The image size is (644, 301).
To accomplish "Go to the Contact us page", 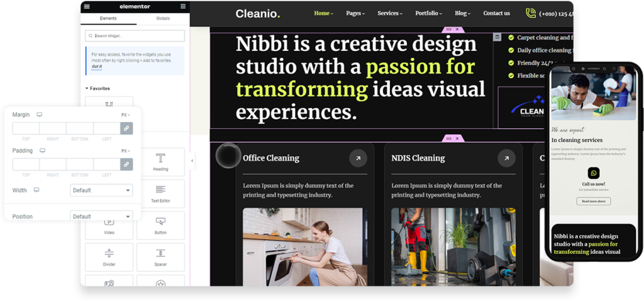I will (x=497, y=13).
